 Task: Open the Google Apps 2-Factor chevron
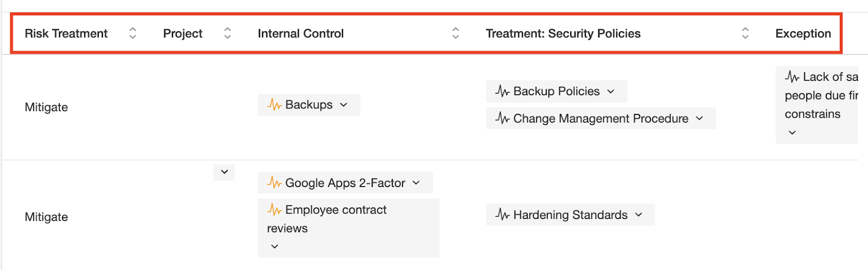pyautogui.click(x=416, y=183)
